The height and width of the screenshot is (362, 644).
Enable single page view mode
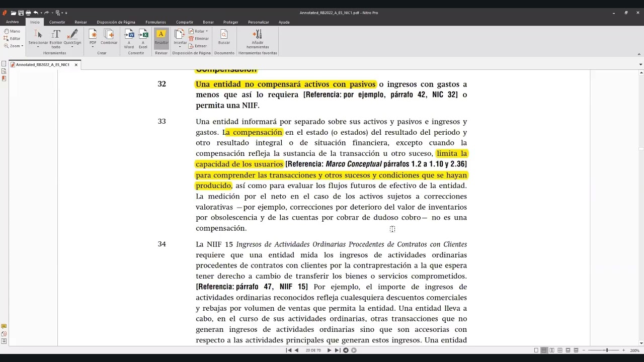[x=536, y=350]
